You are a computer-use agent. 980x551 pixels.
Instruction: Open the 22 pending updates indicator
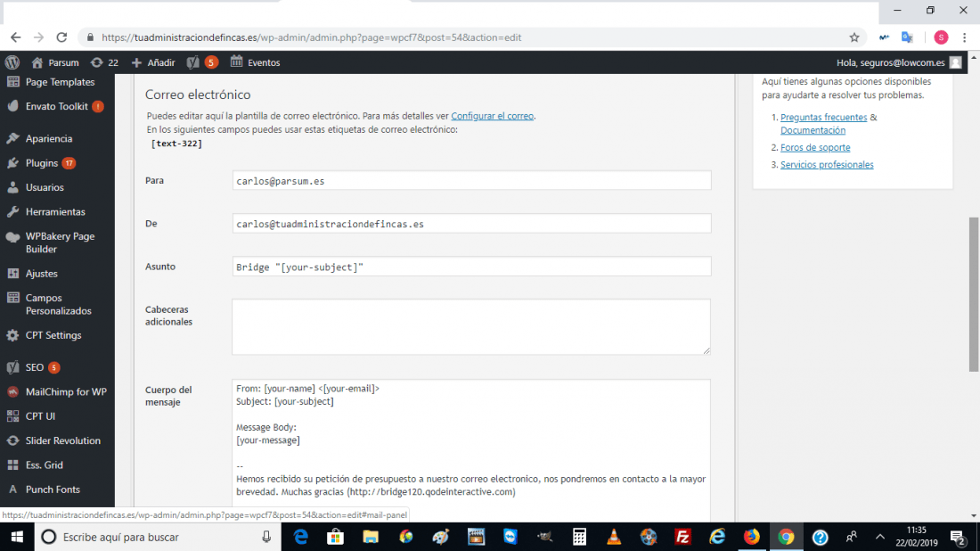coord(104,62)
